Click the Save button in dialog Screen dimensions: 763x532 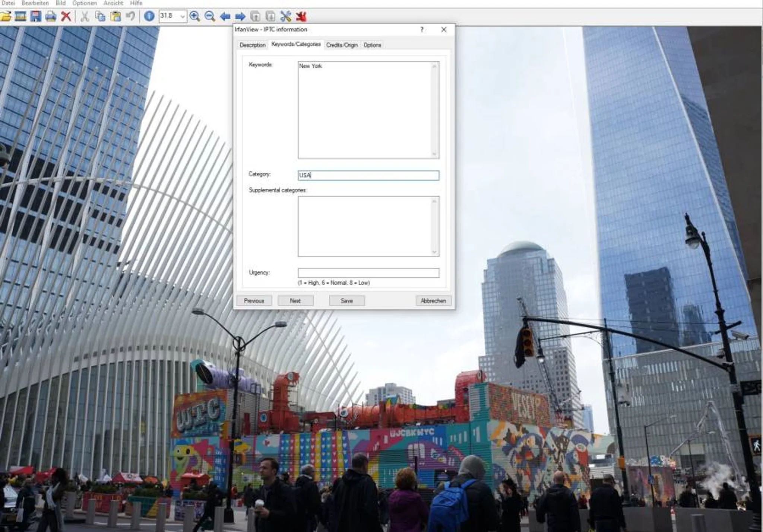point(346,301)
